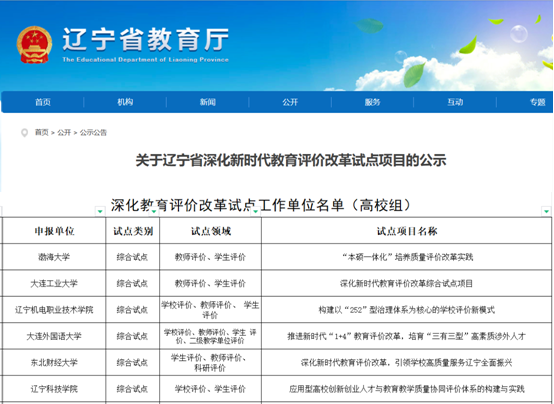The height and width of the screenshot is (404, 554).
Task: Click the location pin breadcrumb icon
Action: point(24,133)
